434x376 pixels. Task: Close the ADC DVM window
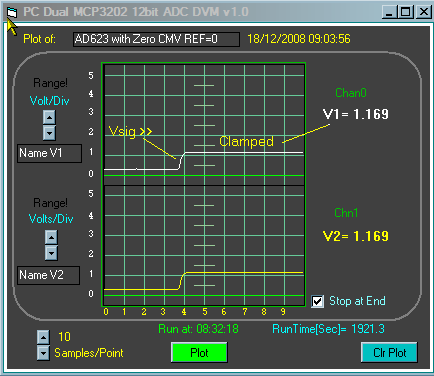[424, 12]
